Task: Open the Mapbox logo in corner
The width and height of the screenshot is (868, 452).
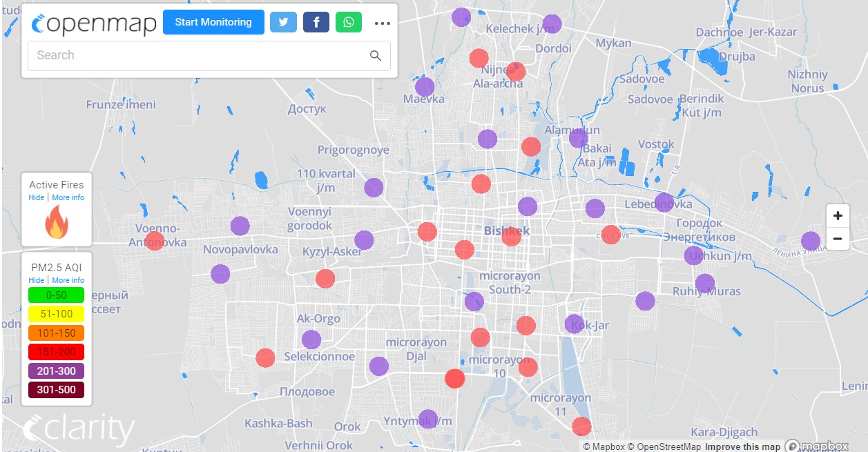Action: coord(817,446)
